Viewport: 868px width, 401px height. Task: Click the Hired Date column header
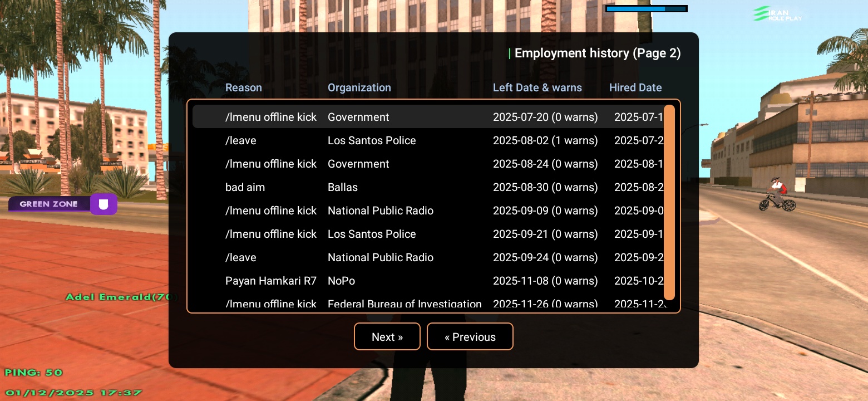[635, 87]
